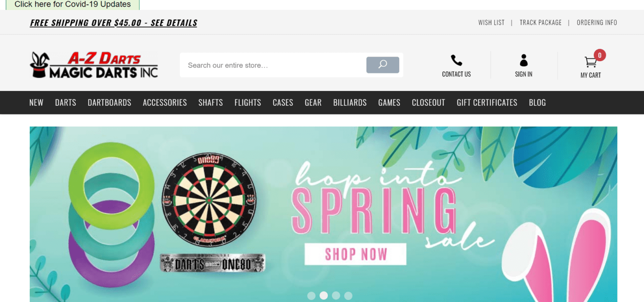The image size is (644, 302).
Task: Click the Covid-19 Updates notice
Action: click(73, 5)
